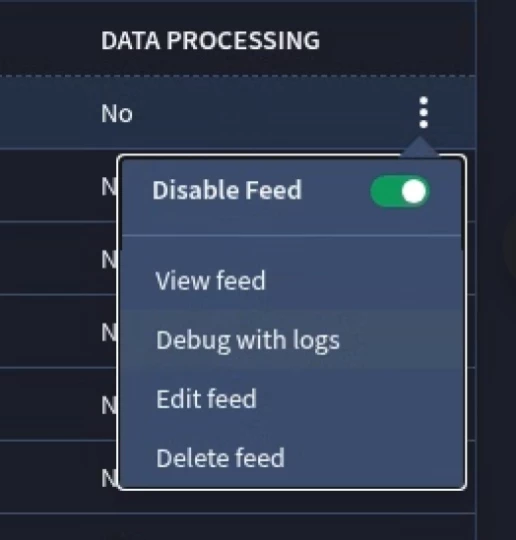This screenshot has height=540, width=516.
Task: Click the "No" value in highlighted row
Action: (x=117, y=113)
